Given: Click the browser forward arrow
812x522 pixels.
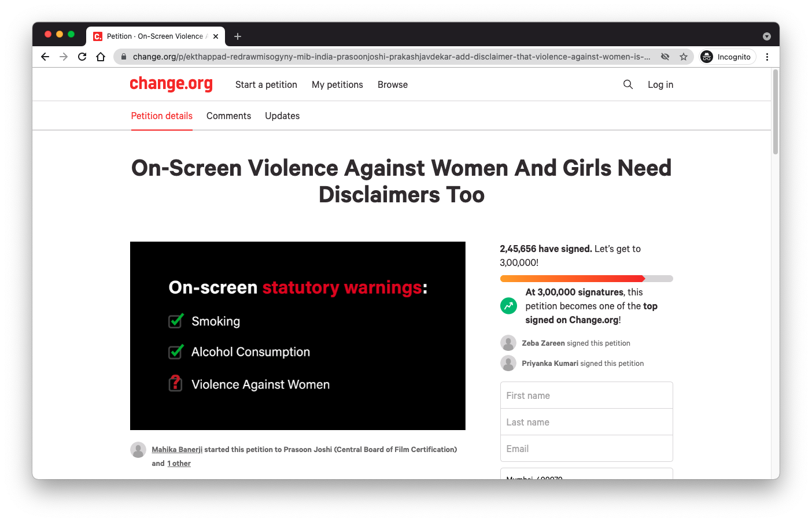Looking at the screenshot, I should 64,57.
